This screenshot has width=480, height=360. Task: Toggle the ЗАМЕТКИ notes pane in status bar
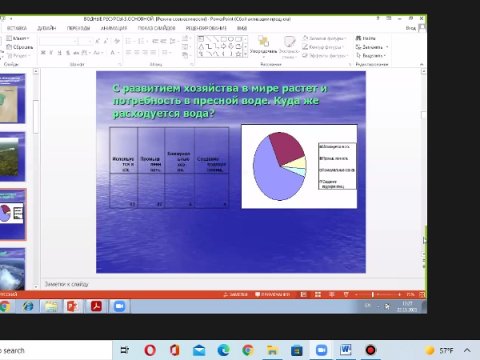point(235,295)
